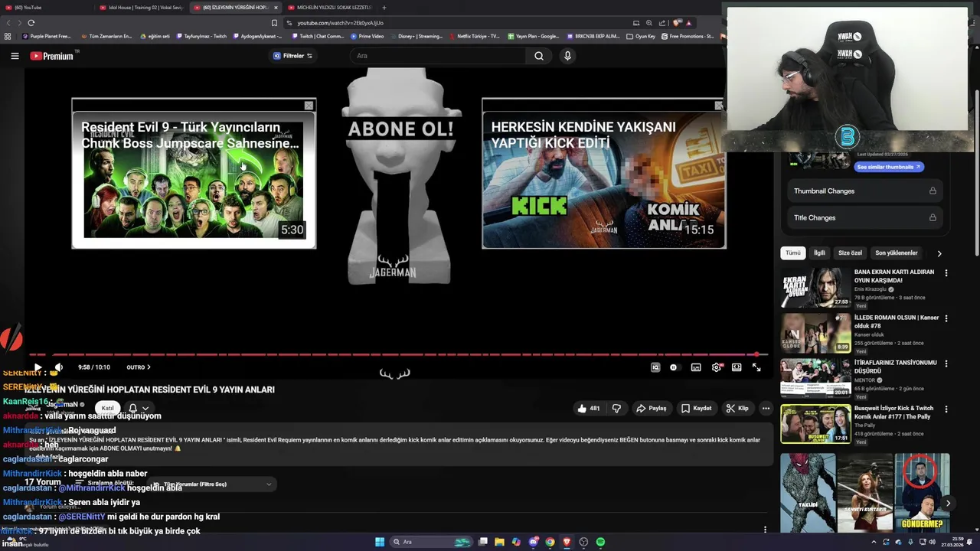Image resolution: width=980 pixels, height=551 pixels.
Task: Open Windows Start menu
Action: (x=379, y=542)
